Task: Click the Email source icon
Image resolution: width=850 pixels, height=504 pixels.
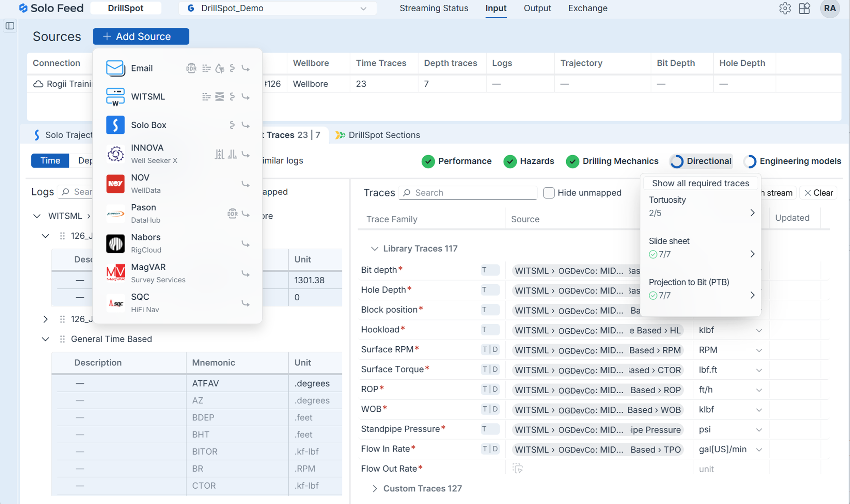Action: point(115,68)
